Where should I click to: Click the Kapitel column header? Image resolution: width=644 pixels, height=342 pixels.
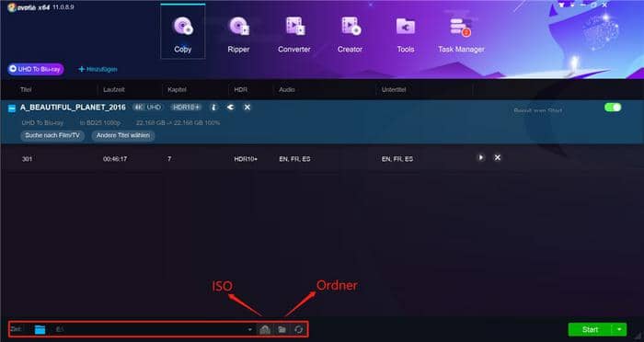click(x=177, y=89)
